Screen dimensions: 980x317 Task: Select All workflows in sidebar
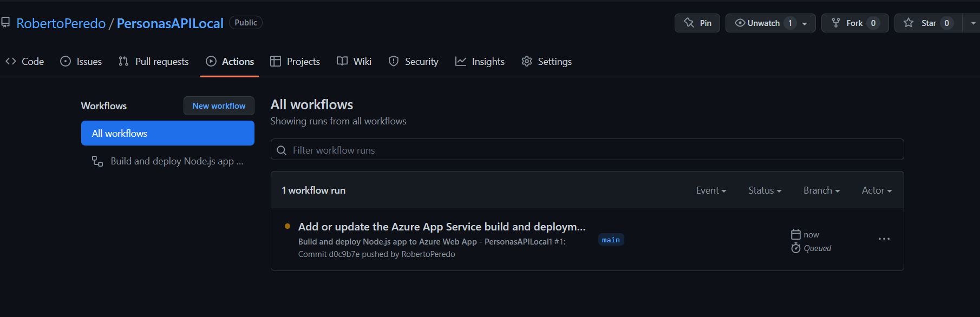[x=168, y=133]
